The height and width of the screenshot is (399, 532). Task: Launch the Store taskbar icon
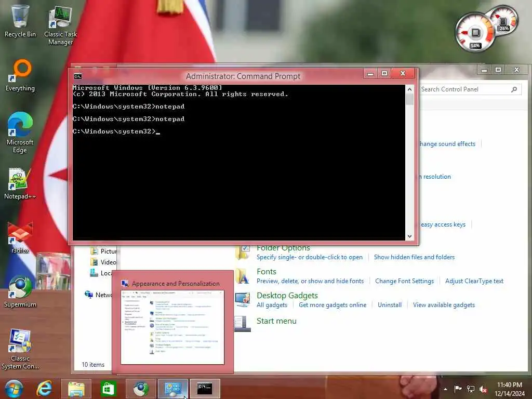(x=108, y=389)
